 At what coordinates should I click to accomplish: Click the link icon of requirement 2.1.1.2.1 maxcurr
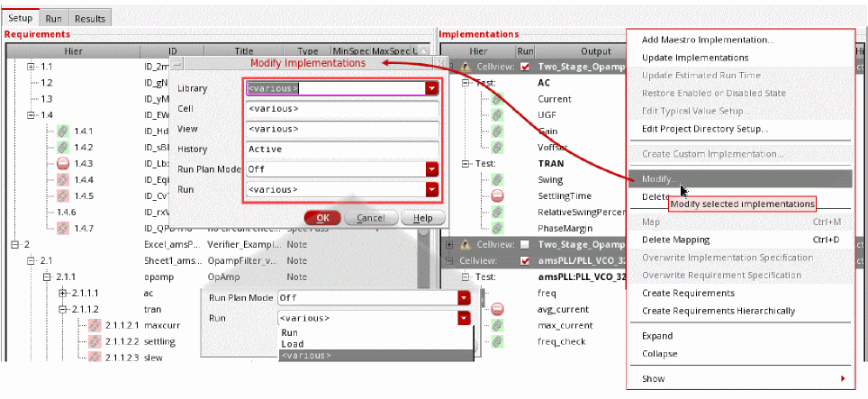tap(95, 325)
